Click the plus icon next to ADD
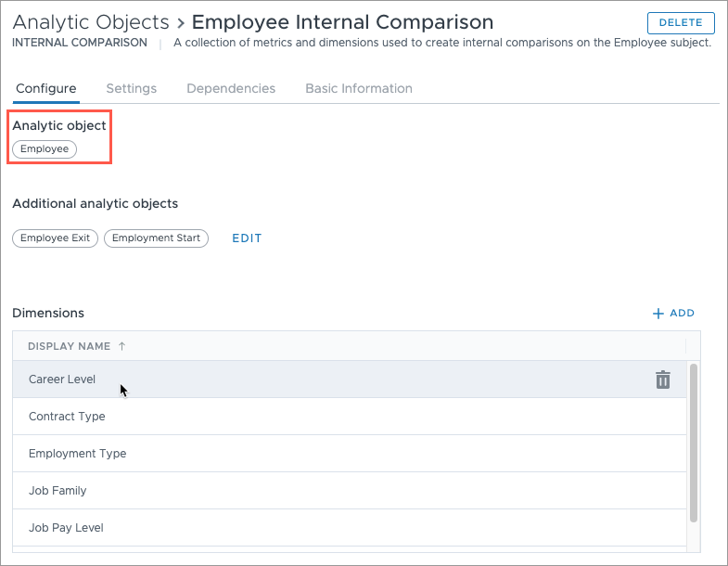The height and width of the screenshot is (566, 728). tap(658, 314)
